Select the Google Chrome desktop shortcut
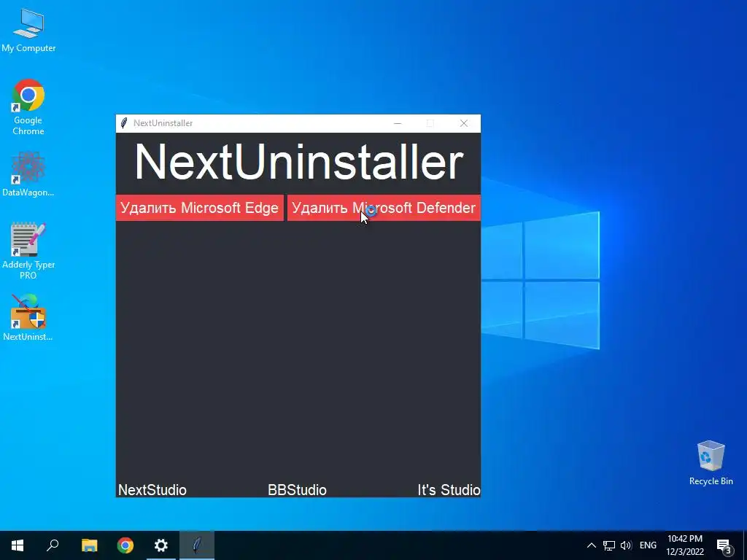Viewport: 747px width, 560px height. click(28, 108)
